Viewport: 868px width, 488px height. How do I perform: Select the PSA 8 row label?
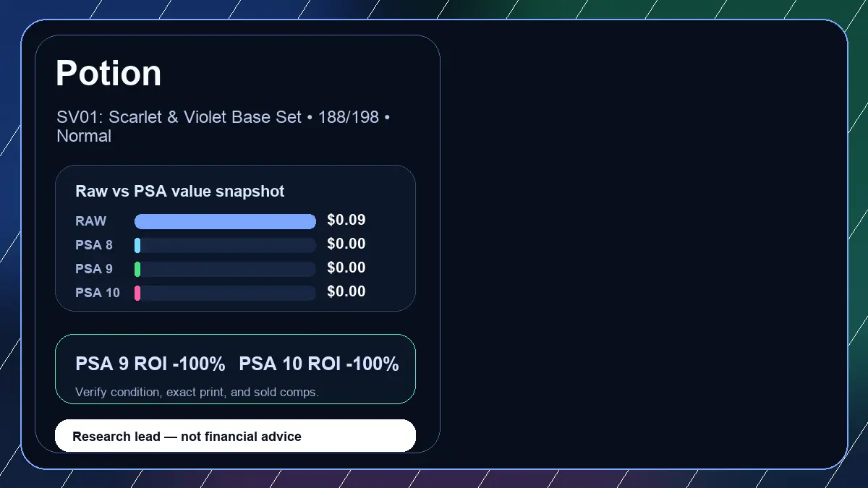pyautogui.click(x=94, y=245)
